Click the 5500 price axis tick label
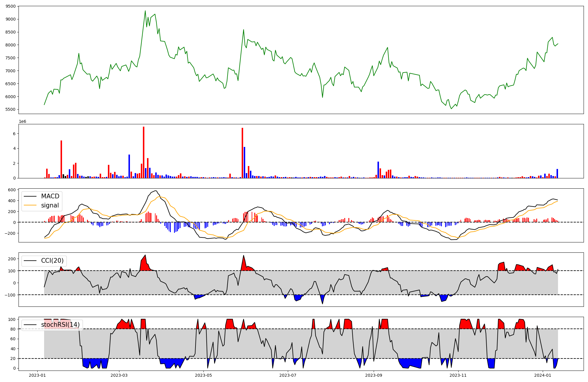The width and height of the screenshot is (588, 382). point(11,110)
